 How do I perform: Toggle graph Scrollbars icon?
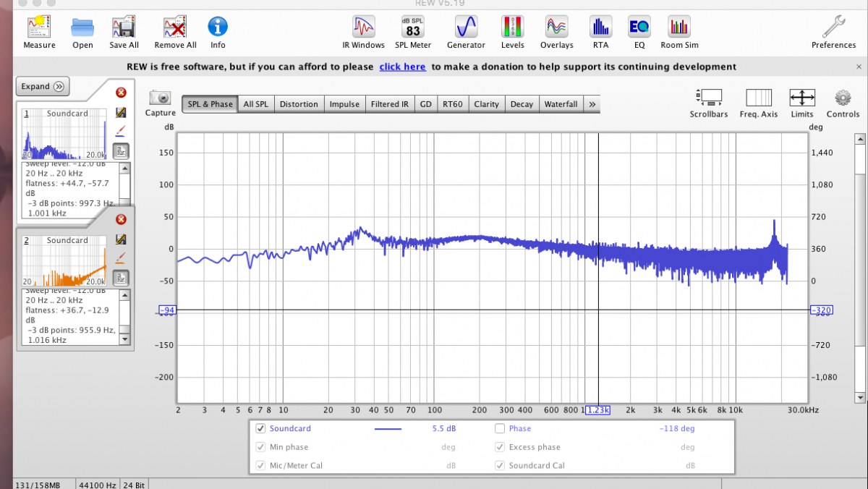708,97
